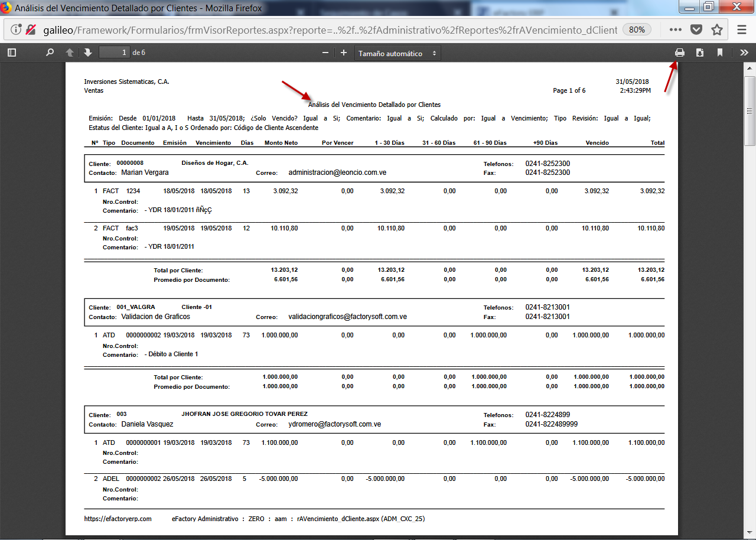This screenshot has height=540, width=756.
Task: Save the page to Pocket
Action: tap(696, 30)
